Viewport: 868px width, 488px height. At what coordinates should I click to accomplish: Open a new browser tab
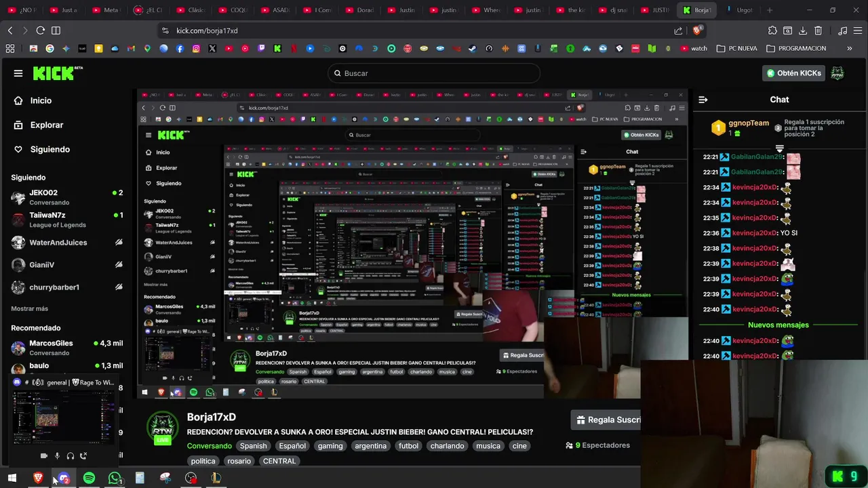770,10
